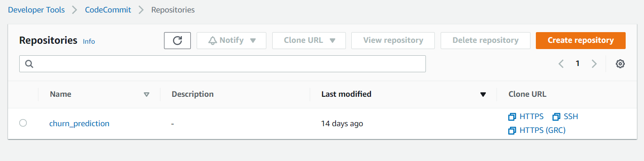Viewport: 644px width, 161px height.
Task: Open the table preferences gear icon
Action: [x=620, y=64]
